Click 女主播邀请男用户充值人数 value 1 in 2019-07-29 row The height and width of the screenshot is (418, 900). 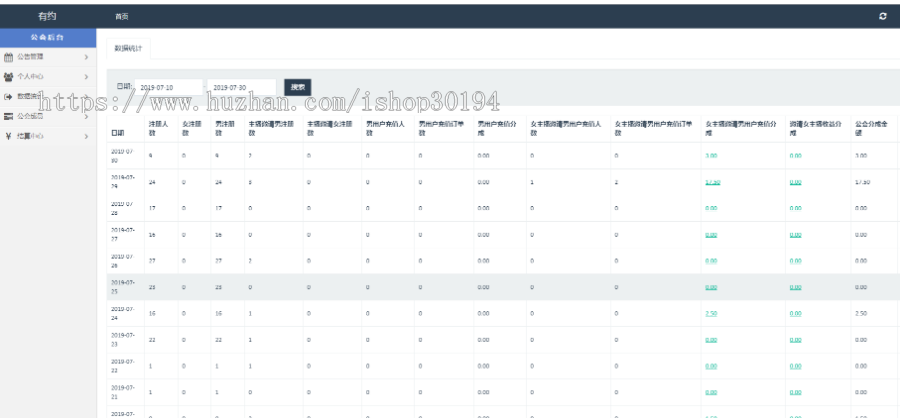coord(532,182)
